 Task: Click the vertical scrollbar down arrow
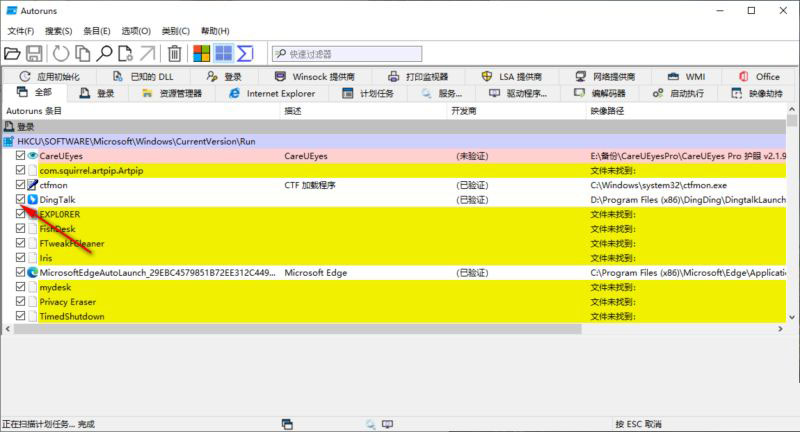791,317
